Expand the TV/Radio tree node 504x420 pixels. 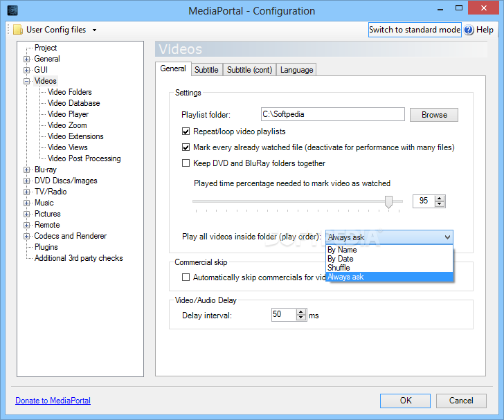coord(27,192)
